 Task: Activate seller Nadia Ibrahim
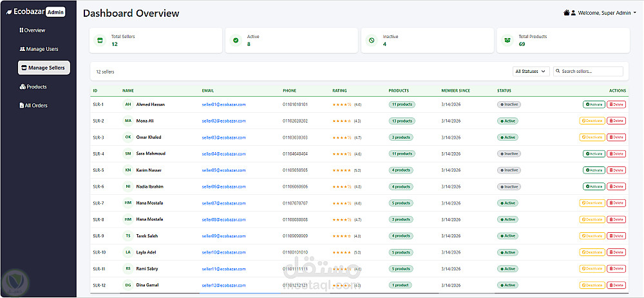[x=594, y=186]
